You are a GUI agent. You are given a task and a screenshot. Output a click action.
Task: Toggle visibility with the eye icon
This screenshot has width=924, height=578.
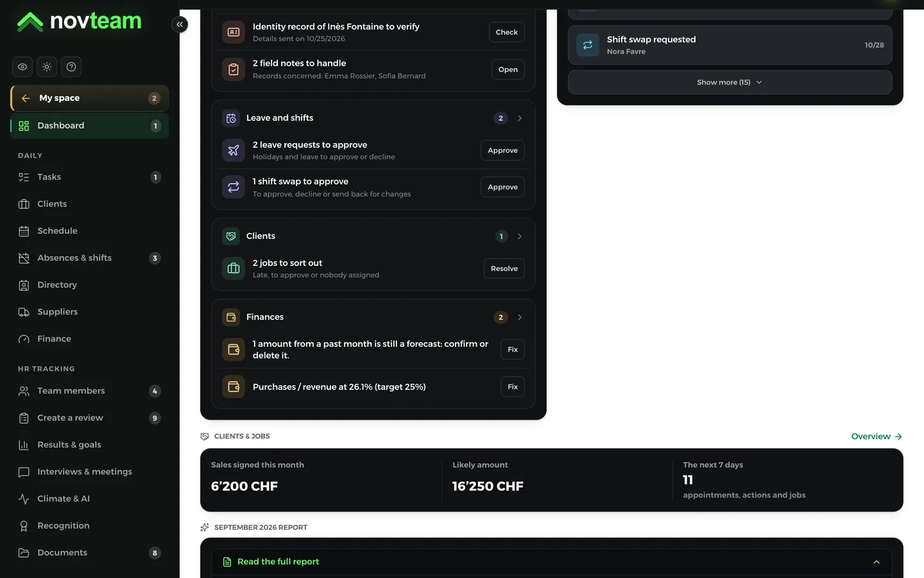(22, 67)
